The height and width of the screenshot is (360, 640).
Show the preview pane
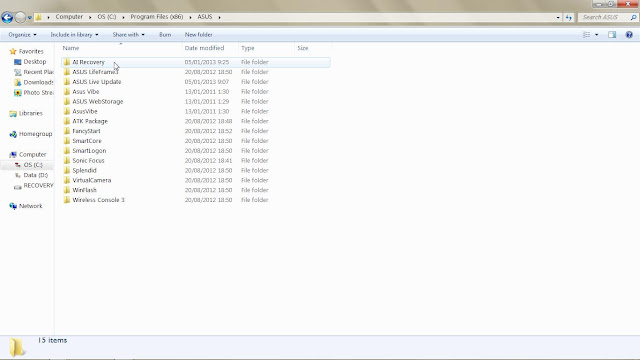pos(612,35)
